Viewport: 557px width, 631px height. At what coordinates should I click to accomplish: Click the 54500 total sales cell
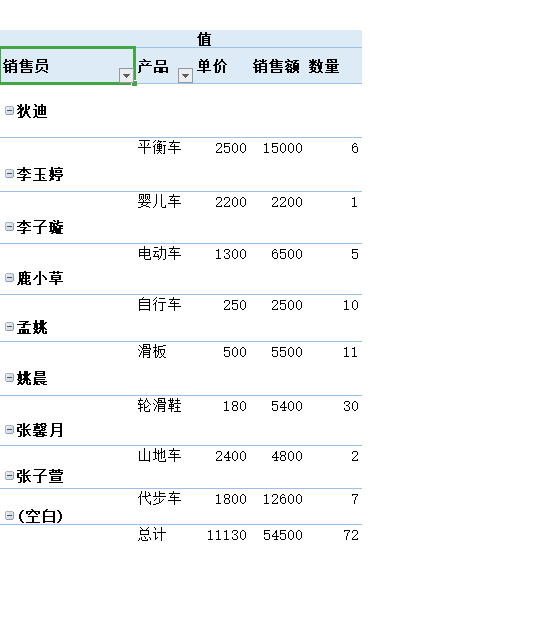click(283, 535)
